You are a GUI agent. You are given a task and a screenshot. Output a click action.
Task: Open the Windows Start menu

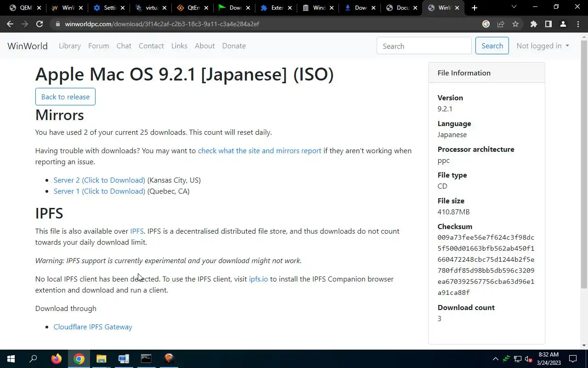coord(11,359)
